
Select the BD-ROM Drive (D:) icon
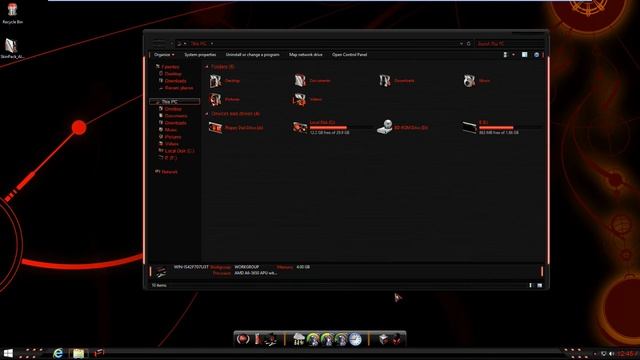[384, 127]
